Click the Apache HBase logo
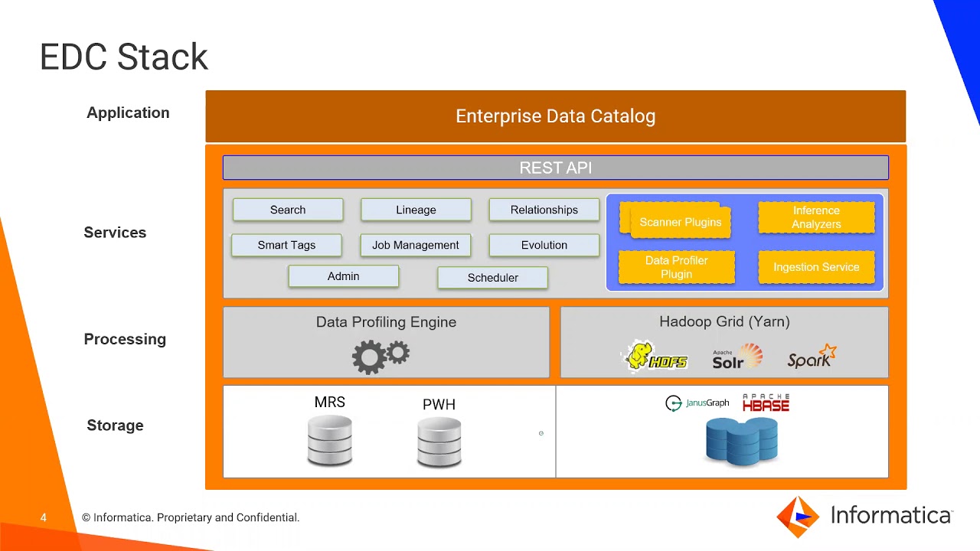 pos(766,403)
